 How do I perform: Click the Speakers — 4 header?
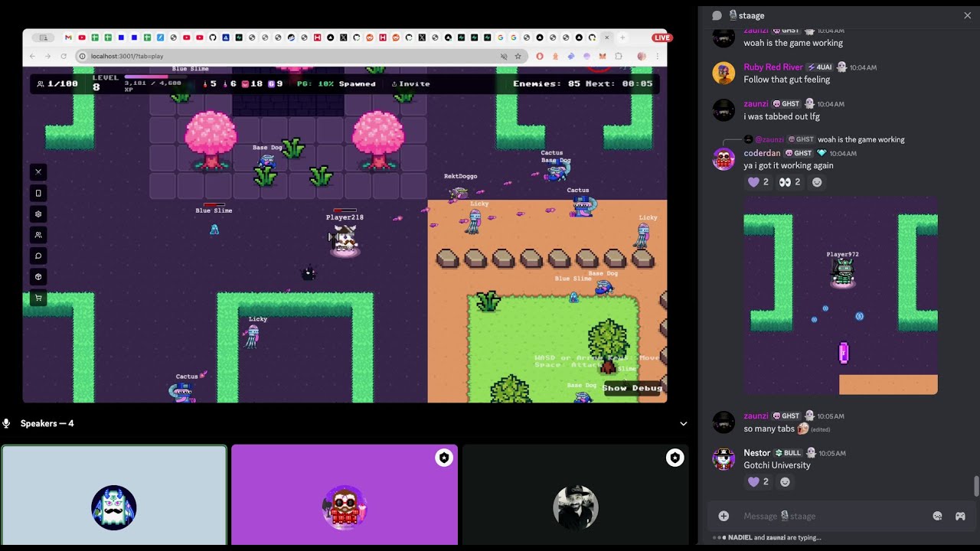point(47,423)
